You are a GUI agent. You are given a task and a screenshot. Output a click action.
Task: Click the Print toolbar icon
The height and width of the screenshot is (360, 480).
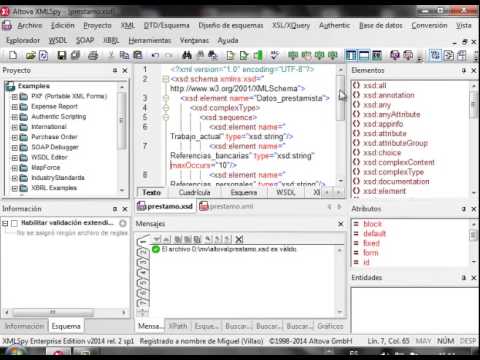point(93,55)
